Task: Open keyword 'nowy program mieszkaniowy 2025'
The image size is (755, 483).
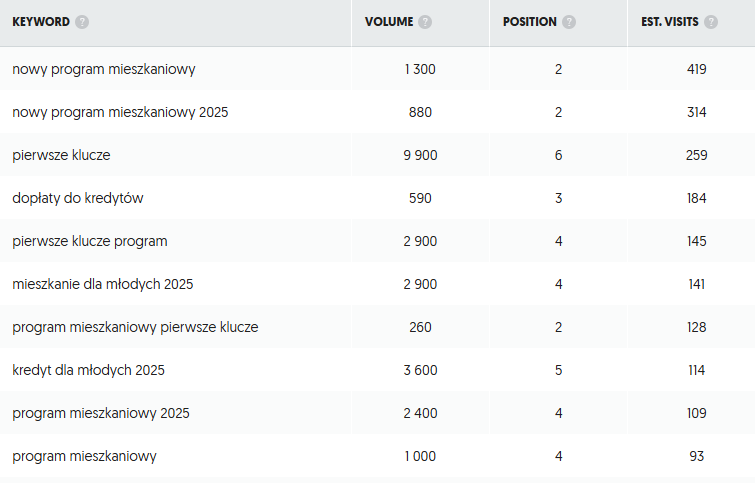Action: [x=120, y=112]
